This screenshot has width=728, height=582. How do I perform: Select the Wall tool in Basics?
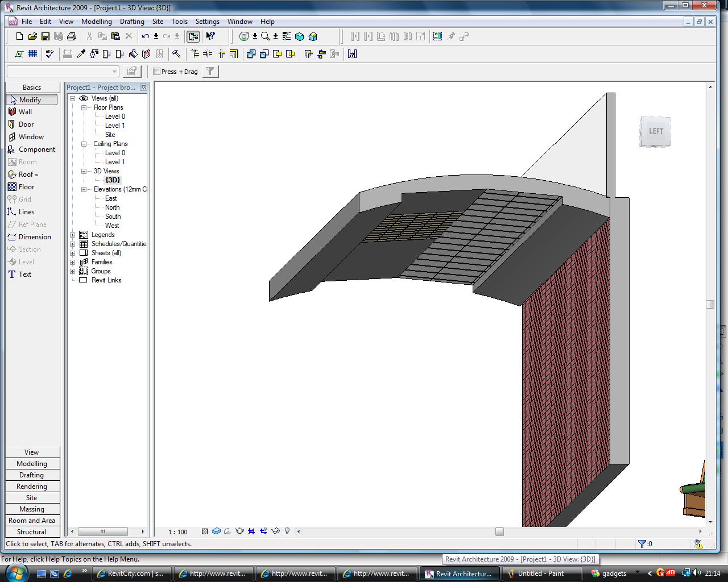pos(26,112)
